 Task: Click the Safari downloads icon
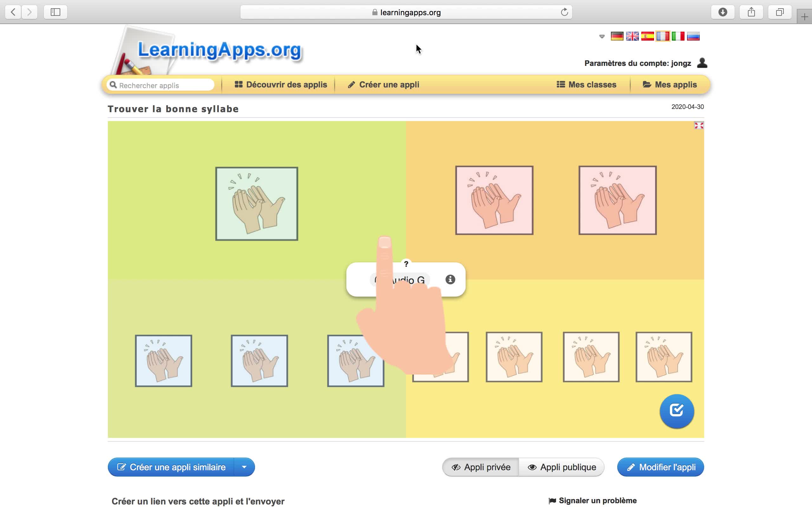[723, 12]
